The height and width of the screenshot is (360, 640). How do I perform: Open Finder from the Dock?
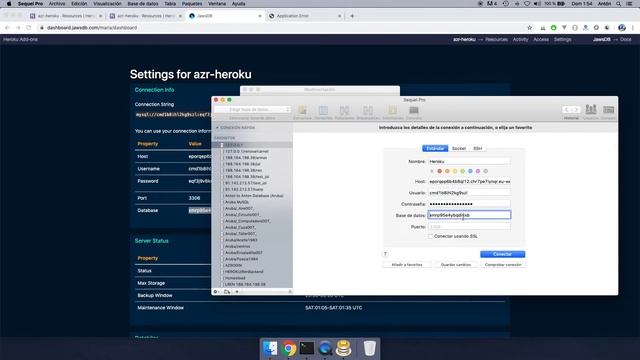coord(270,348)
